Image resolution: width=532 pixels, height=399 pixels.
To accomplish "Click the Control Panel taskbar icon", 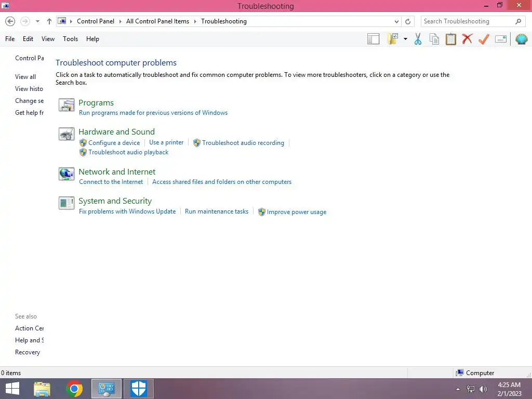I will pos(107,389).
